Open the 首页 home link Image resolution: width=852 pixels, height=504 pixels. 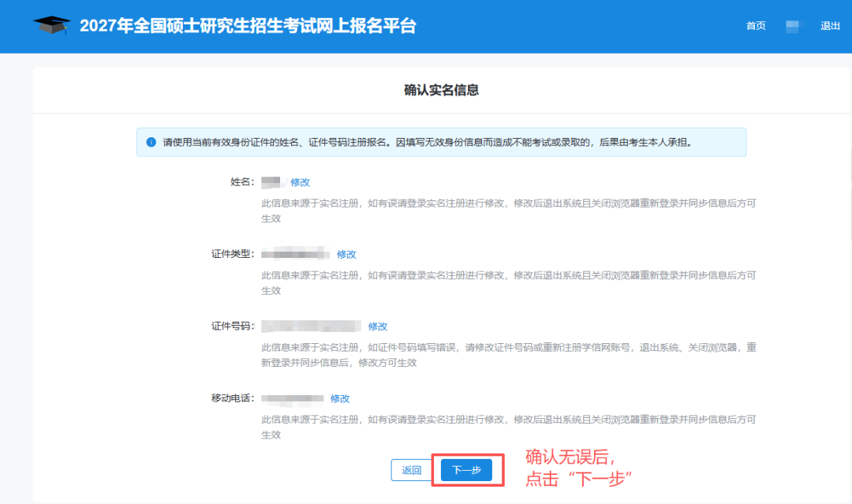click(x=755, y=25)
